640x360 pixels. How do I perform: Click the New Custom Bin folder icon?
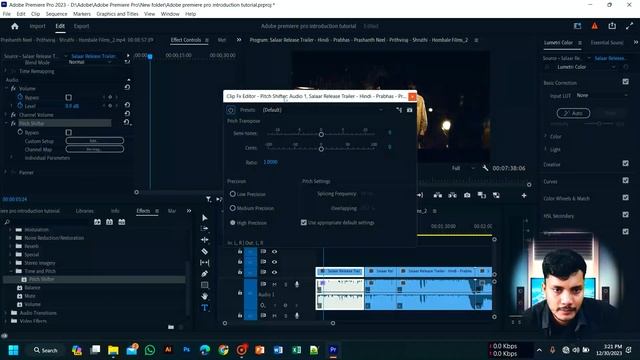pyautogui.click(x=171, y=327)
